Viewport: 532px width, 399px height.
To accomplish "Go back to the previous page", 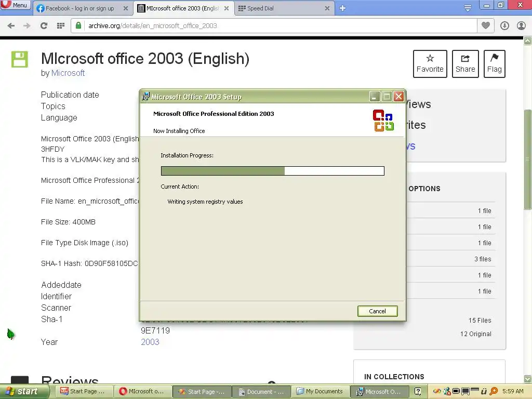I will [11, 26].
